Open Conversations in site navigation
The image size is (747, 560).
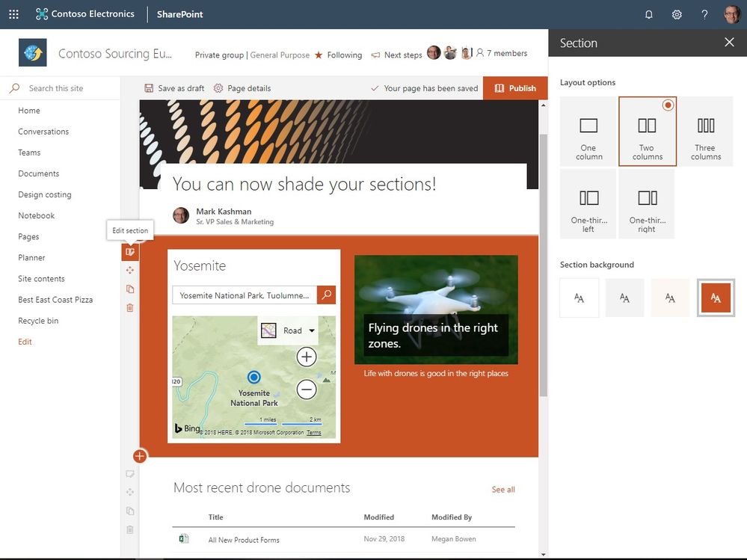point(43,132)
